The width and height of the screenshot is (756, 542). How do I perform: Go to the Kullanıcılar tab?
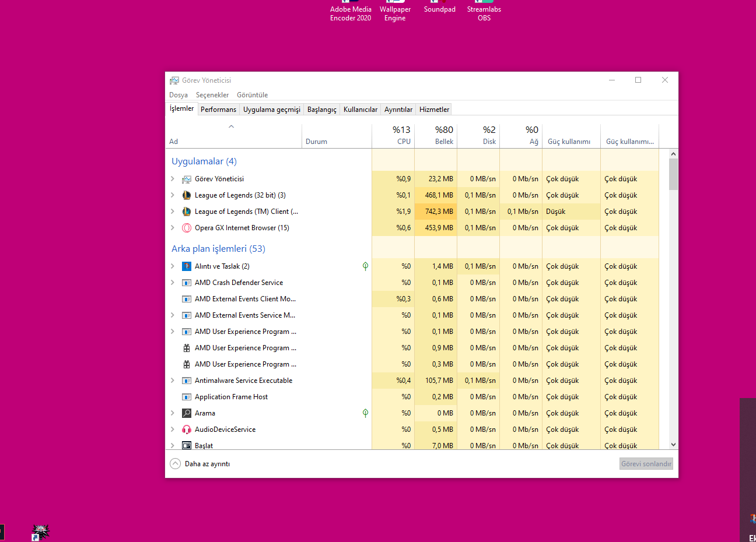coord(360,110)
